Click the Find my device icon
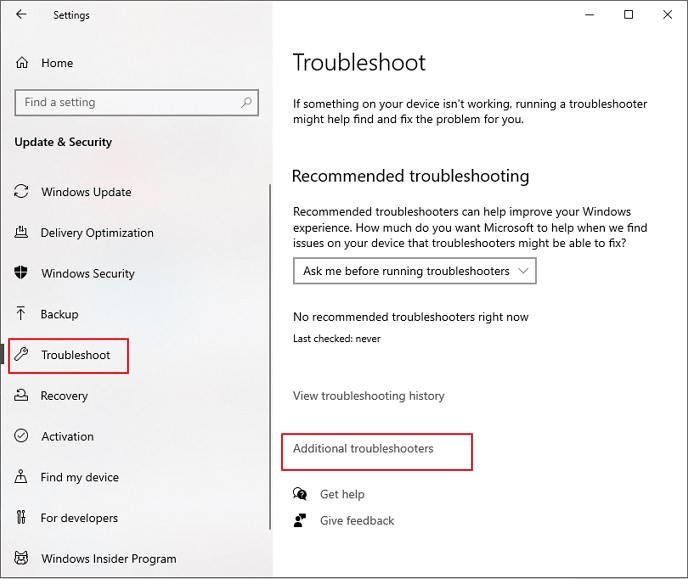 [x=21, y=477]
